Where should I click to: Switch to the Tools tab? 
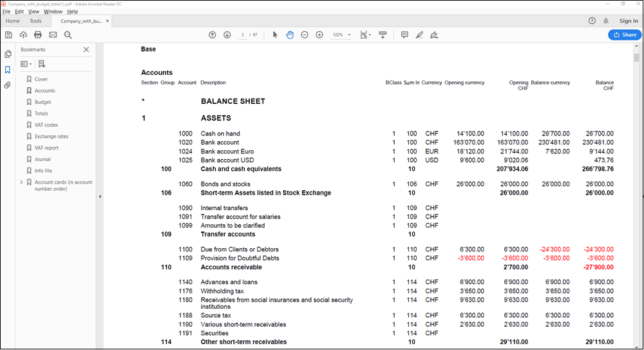click(35, 21)
